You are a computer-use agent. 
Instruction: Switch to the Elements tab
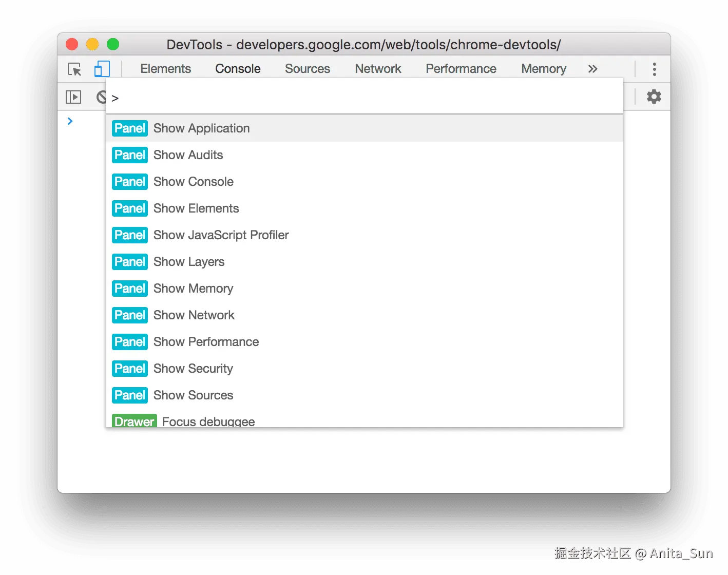[x=165, y=69]
